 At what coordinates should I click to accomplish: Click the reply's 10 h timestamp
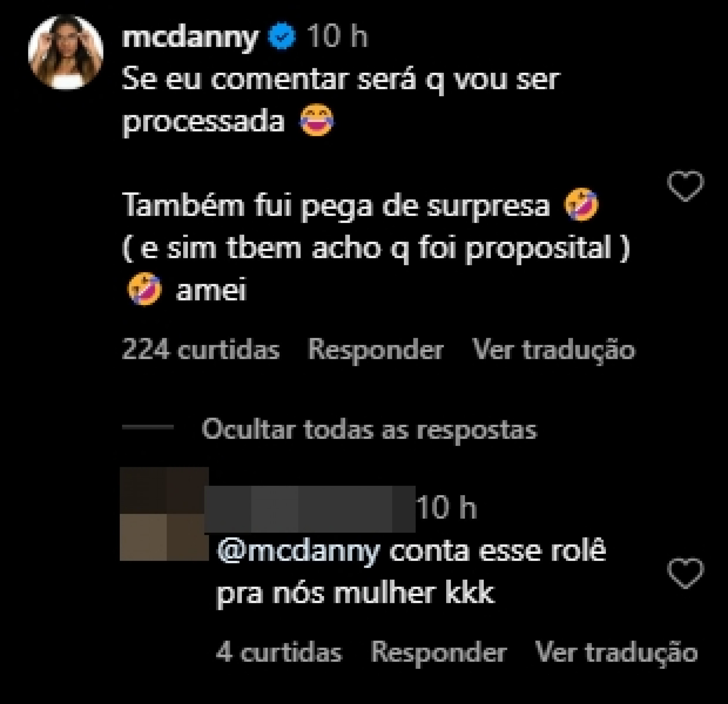[447, 508]
